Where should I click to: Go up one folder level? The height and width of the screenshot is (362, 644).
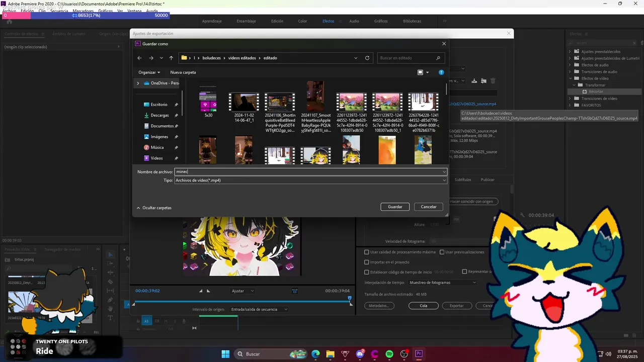coord(171,58)
